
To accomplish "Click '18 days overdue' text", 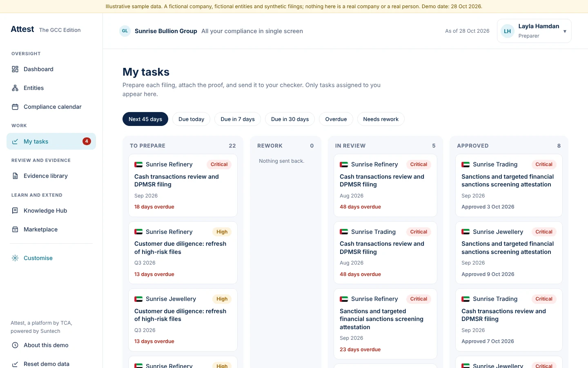I will coord(154,207).
